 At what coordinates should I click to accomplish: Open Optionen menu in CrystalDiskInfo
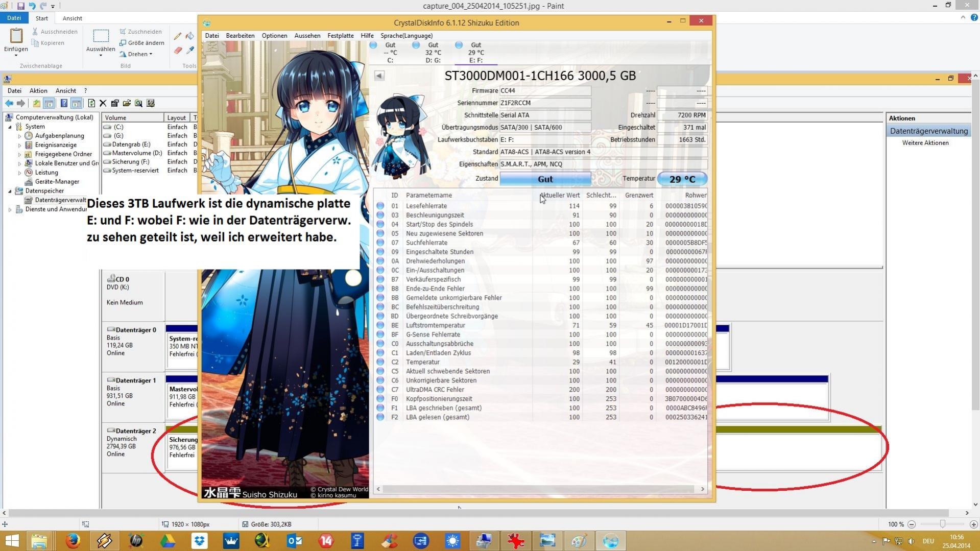click(274, 36)
